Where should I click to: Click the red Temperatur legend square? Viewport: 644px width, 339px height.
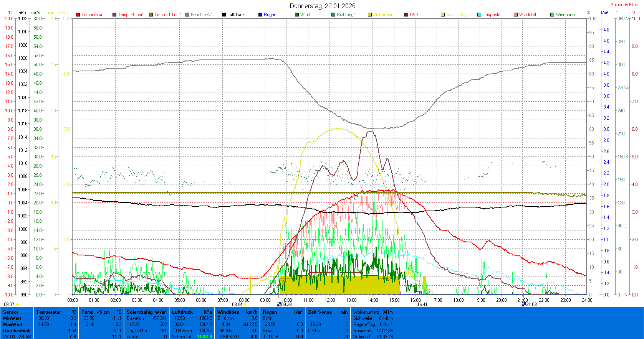click(78, 15)
